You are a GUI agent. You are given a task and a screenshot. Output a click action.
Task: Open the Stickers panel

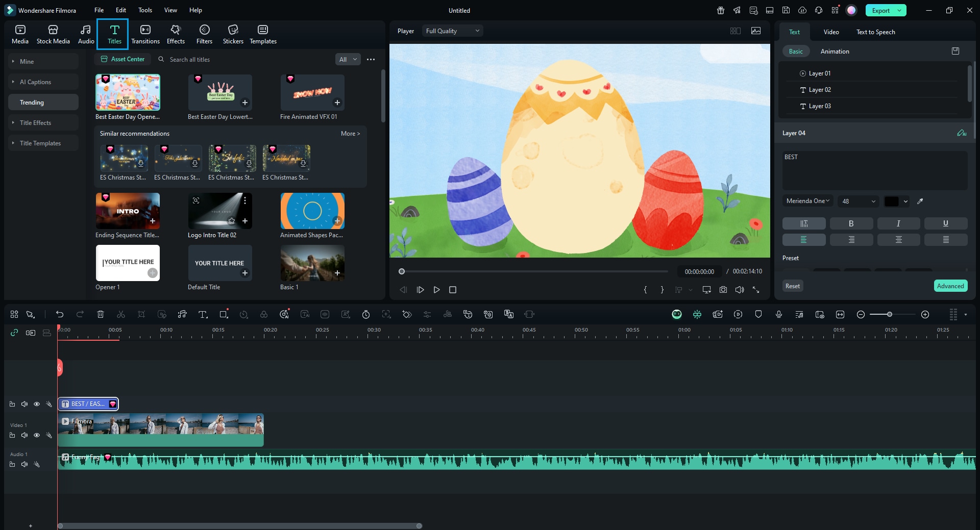(233, 34)
